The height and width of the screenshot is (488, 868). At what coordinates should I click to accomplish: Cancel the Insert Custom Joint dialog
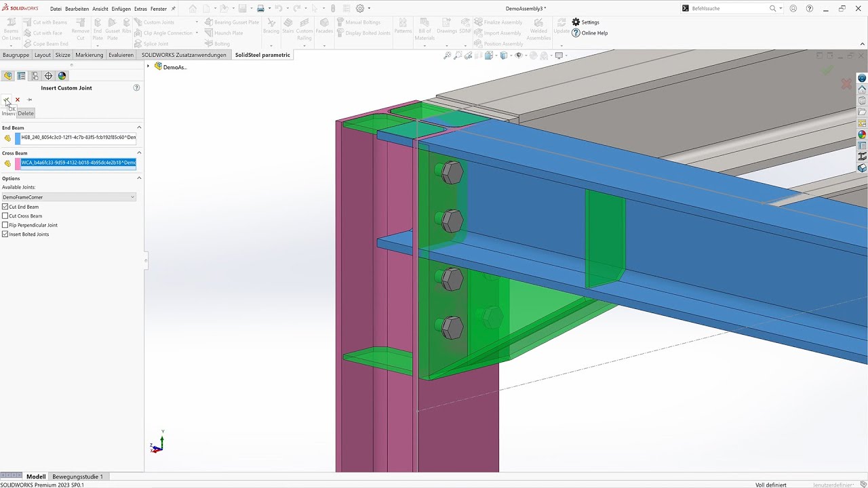click(18, 100)
